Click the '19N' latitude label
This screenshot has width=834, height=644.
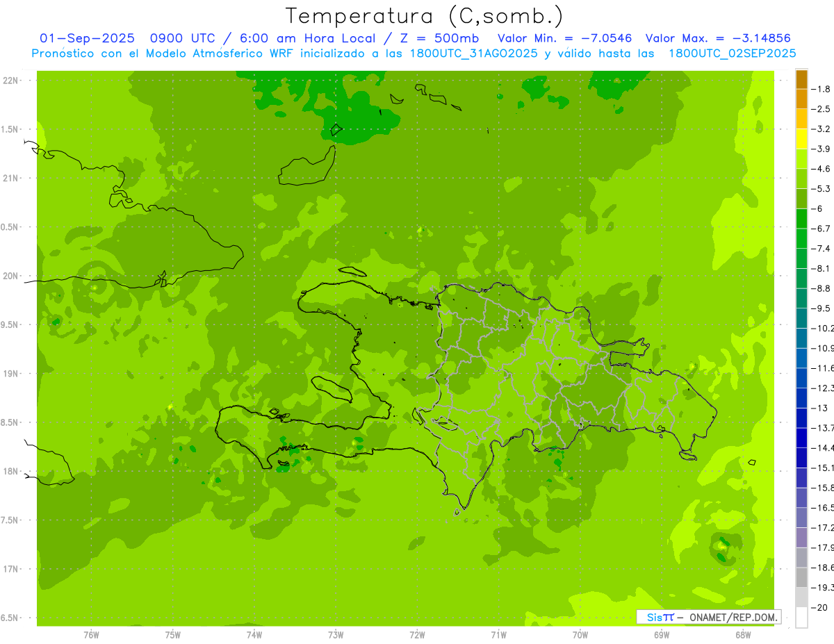10,374
